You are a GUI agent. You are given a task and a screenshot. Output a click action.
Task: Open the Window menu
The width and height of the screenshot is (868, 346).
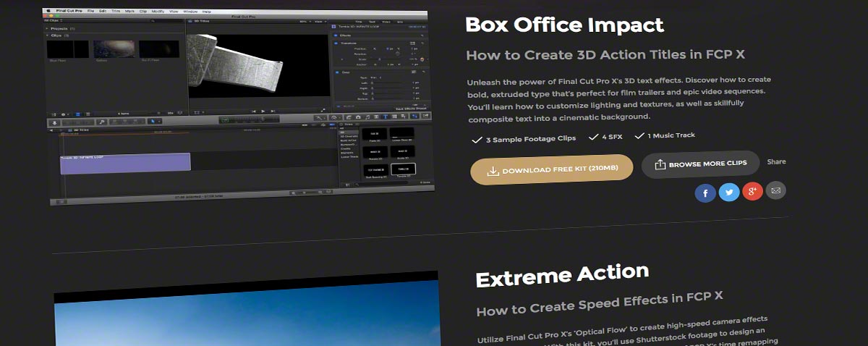tap(190, 11)
